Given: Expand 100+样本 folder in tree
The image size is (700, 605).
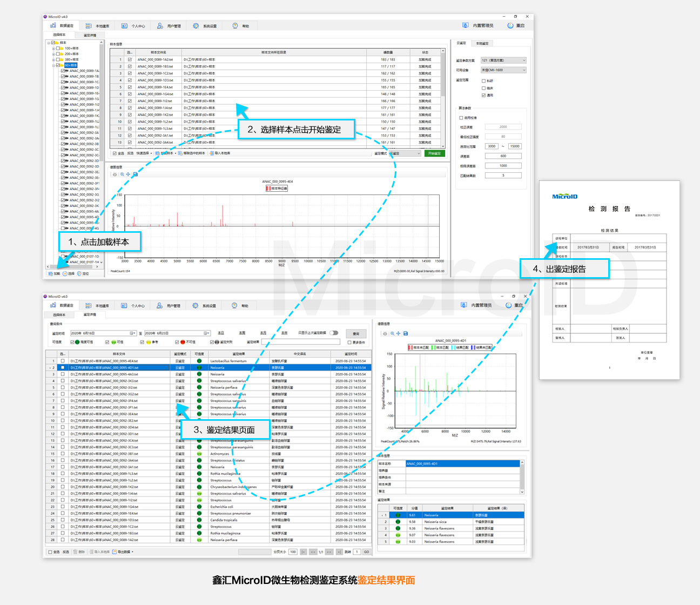Looking at the screenshot, I should click(53, 48).
